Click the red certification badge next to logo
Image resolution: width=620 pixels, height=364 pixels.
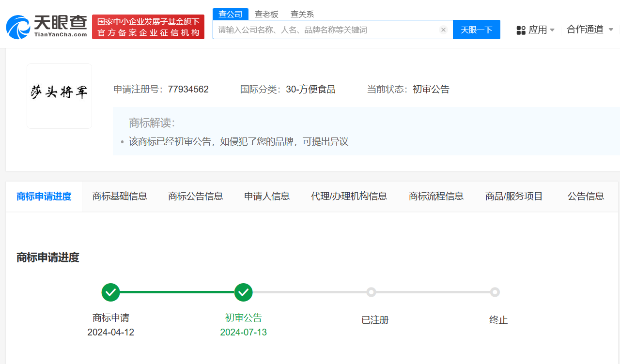(x=148, y=27)
